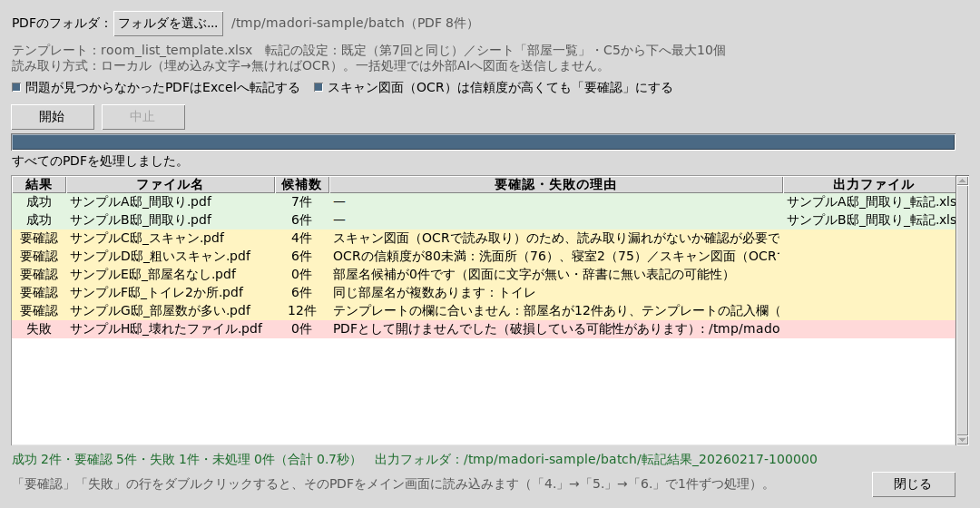Click the 12件 candidate count cell
The width and height of the screenshot is (980, 508).
coord(302,310)
